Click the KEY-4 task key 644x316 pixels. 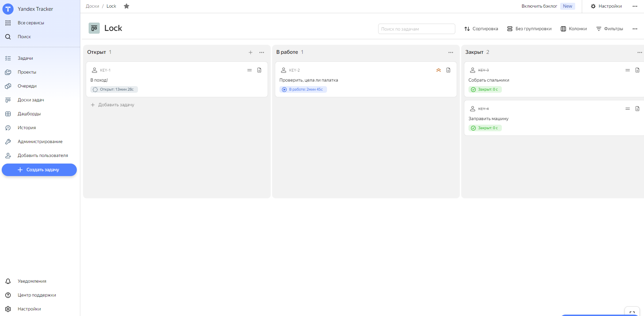(x=483, y=109)
